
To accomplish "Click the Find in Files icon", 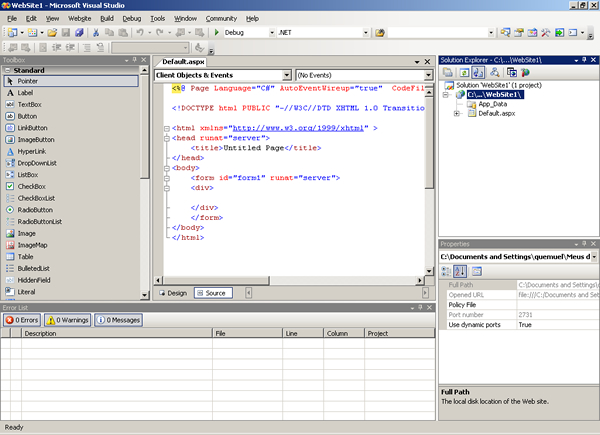I will click(380, 33).
